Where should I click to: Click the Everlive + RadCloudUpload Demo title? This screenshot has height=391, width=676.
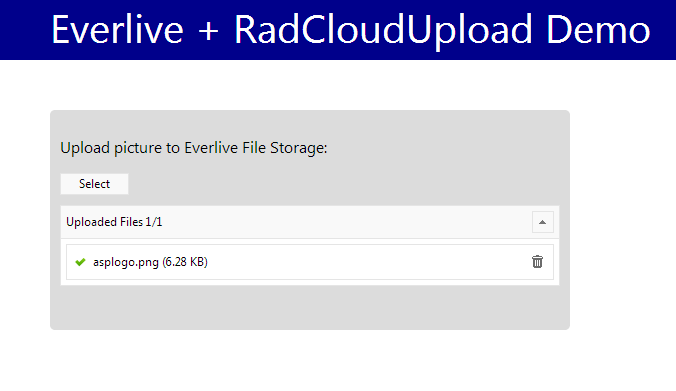[x=350, y=30]
